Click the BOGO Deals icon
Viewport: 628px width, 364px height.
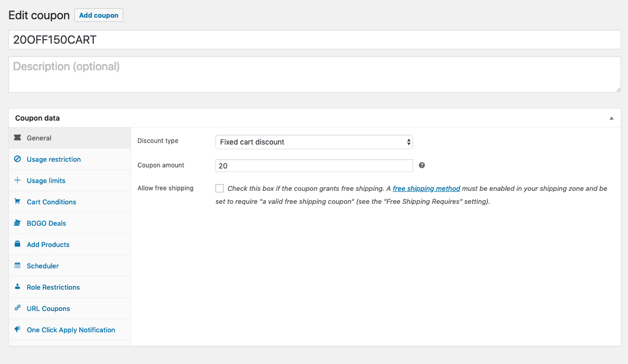point(18,223)
